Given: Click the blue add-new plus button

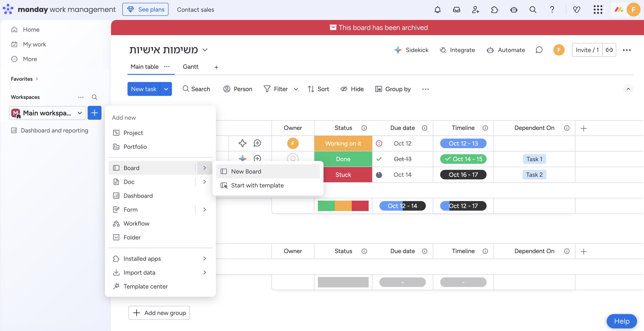Looking at the screenshot, I should [94, 113].
